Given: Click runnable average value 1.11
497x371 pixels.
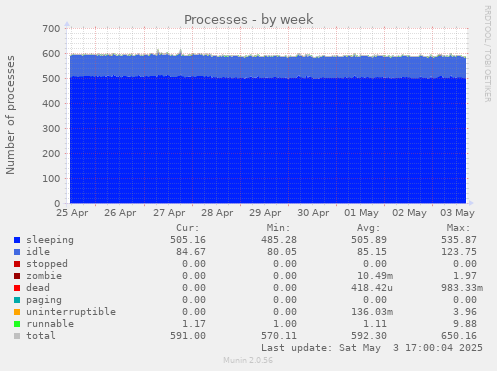Looking at the screenshot, I should click(375, 324).
